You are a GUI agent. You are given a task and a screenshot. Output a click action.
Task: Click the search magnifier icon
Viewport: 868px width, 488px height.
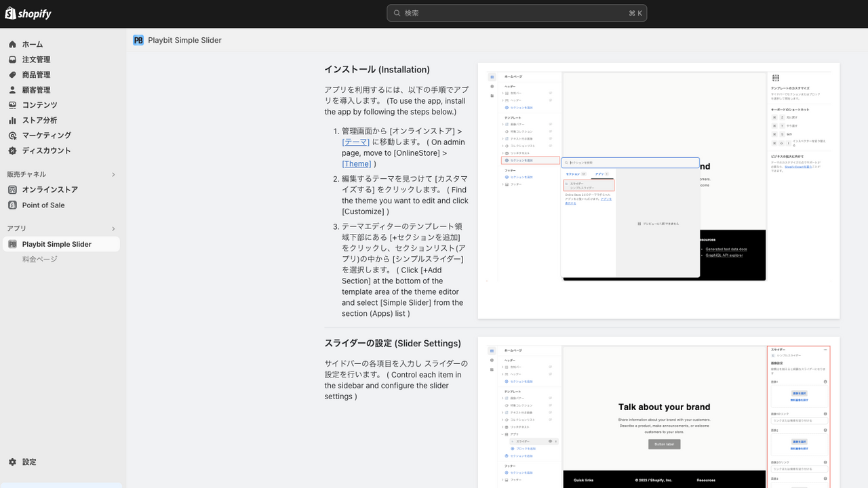point(397,13)
